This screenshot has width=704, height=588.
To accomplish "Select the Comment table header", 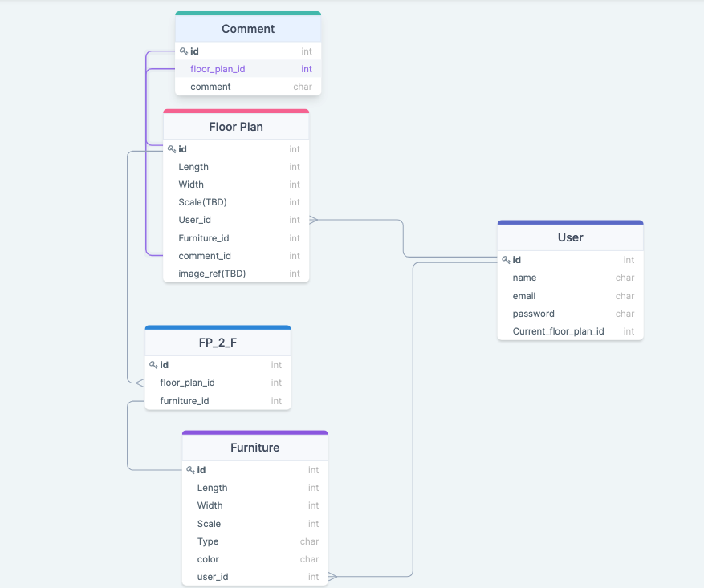I will 247,28.
